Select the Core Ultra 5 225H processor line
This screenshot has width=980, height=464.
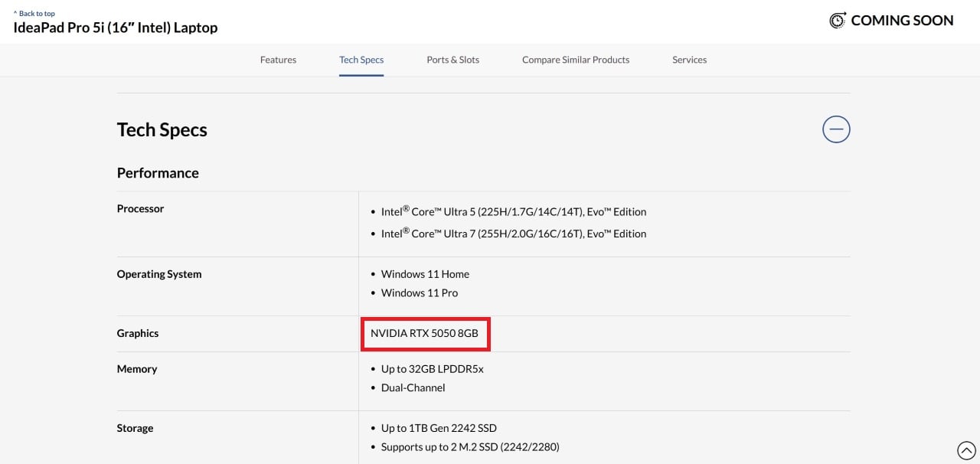pos(514,211)
